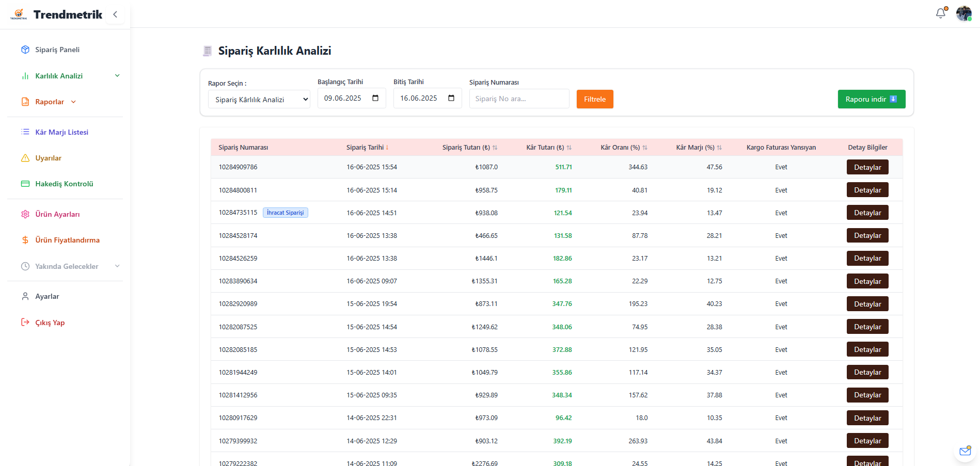
Task: Click the İhracat Siparişi badge
Action: [x=286, y=213]
